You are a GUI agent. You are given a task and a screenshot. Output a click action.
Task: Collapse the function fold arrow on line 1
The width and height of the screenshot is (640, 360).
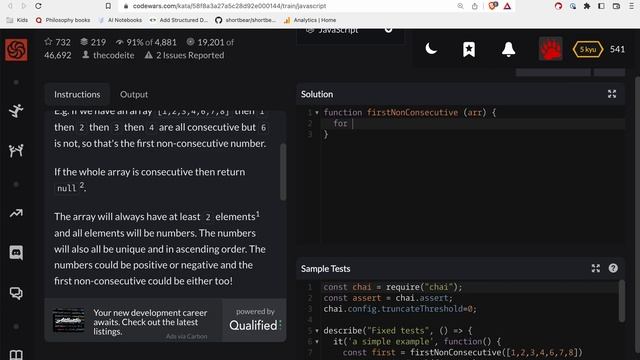click(x=317, y=113)
